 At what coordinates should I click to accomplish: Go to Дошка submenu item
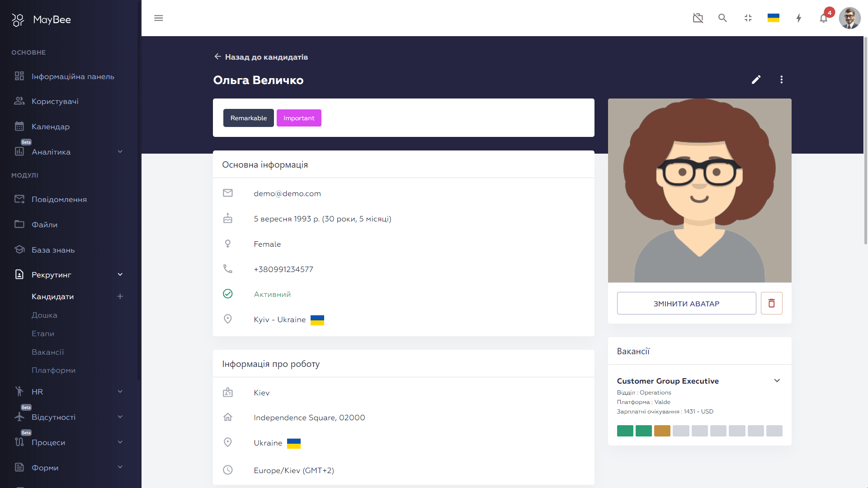click(44, 315)
